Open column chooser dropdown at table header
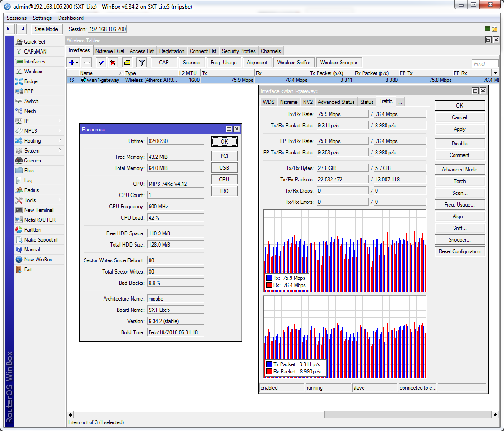Image resolution: width=504 pixels, height=431 pixels. click(x=495, y=73)
